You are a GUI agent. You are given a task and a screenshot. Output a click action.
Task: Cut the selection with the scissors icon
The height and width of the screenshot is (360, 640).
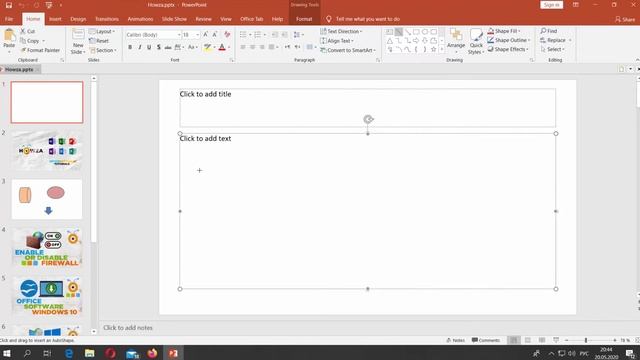(x=28, y=31)
